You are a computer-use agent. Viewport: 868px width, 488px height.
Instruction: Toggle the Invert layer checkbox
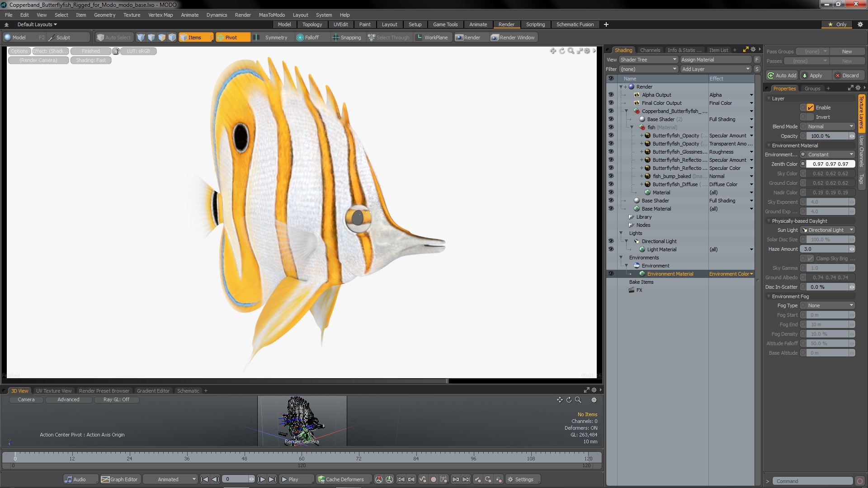click(x=810, y=117)
